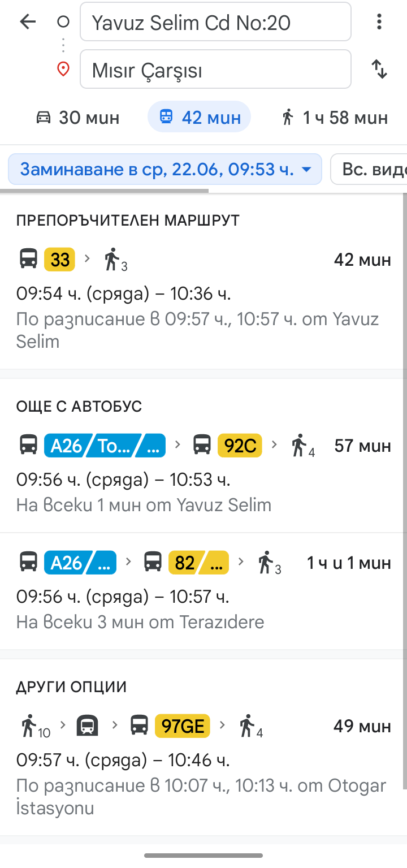Image resolution: width=407 pixels, height=868 pixels.
Task: Select the yellow 92C bus badge
Action: coord(240,446)
